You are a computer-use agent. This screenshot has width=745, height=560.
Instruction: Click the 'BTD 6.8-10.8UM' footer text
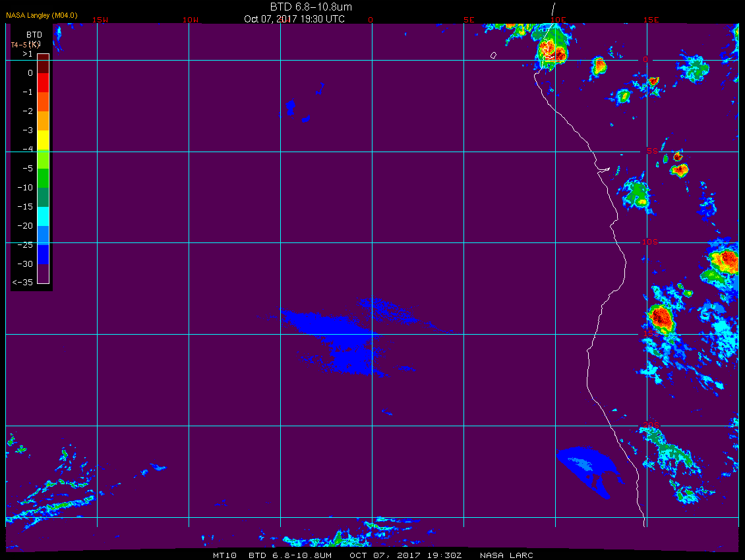click(x=290, y=555)
